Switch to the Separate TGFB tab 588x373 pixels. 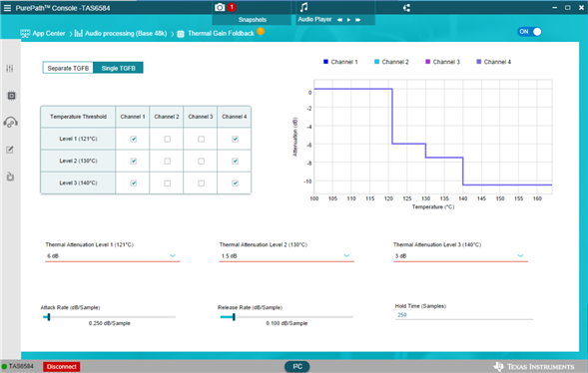pos(68,68)
